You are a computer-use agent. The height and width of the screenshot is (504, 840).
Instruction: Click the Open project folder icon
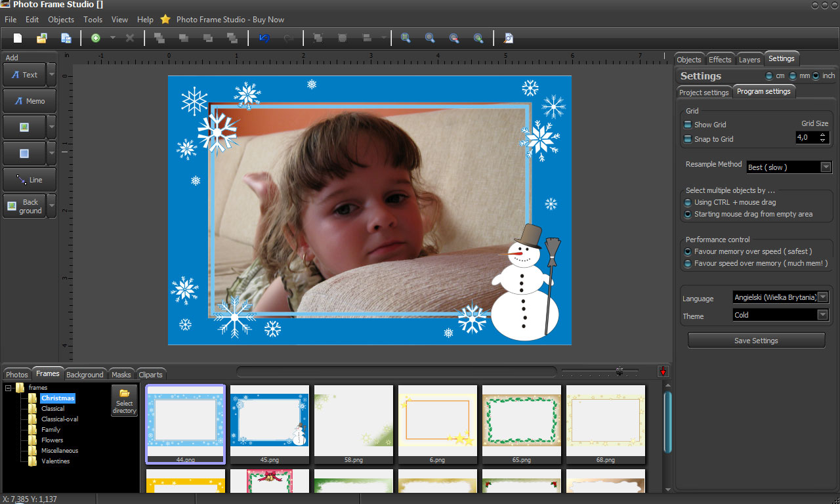pos(41,38)
